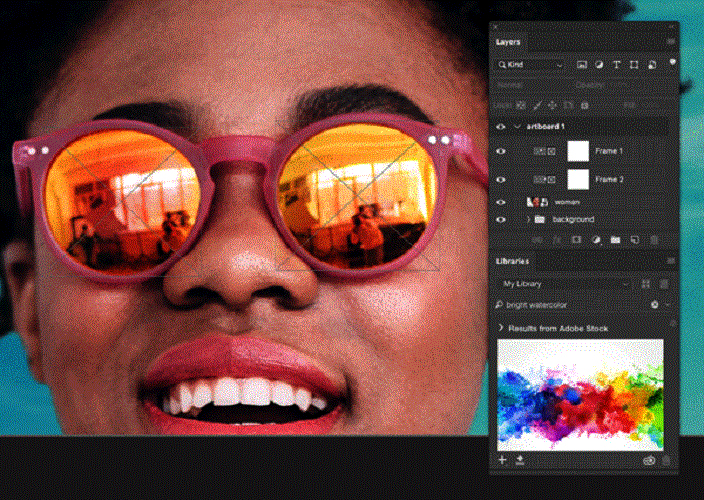Hide the background group layer
This screenshot has width=704, height=500.
[x=501, y=219]
